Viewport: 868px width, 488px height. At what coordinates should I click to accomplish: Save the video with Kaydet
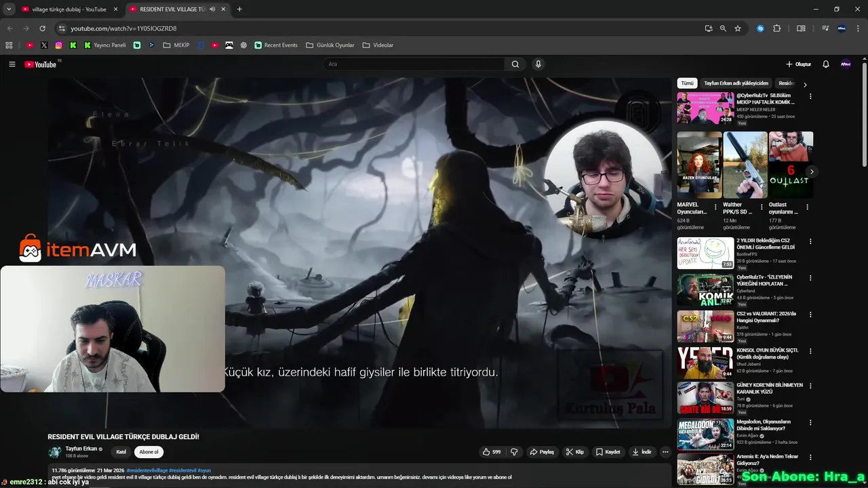[608, 452]
